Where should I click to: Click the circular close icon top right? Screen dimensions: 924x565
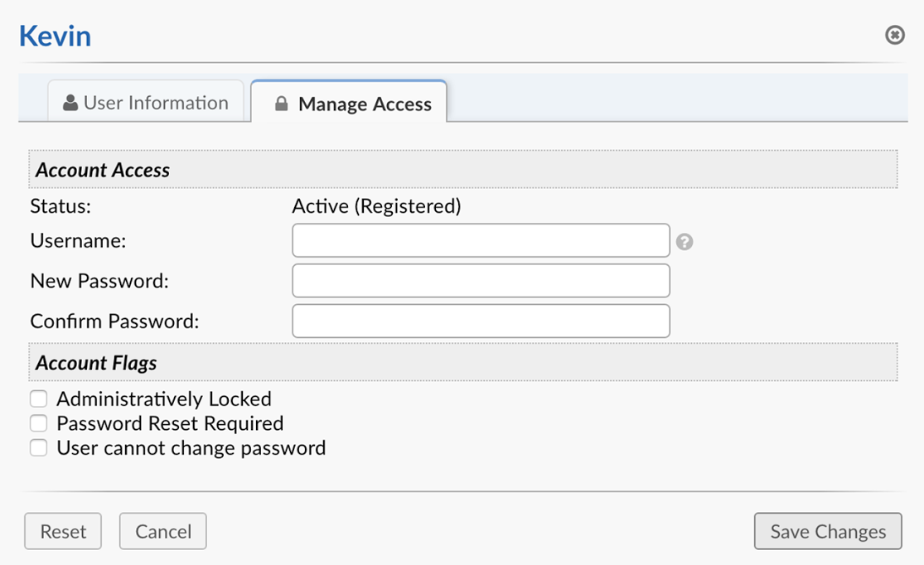click(895, 35)
